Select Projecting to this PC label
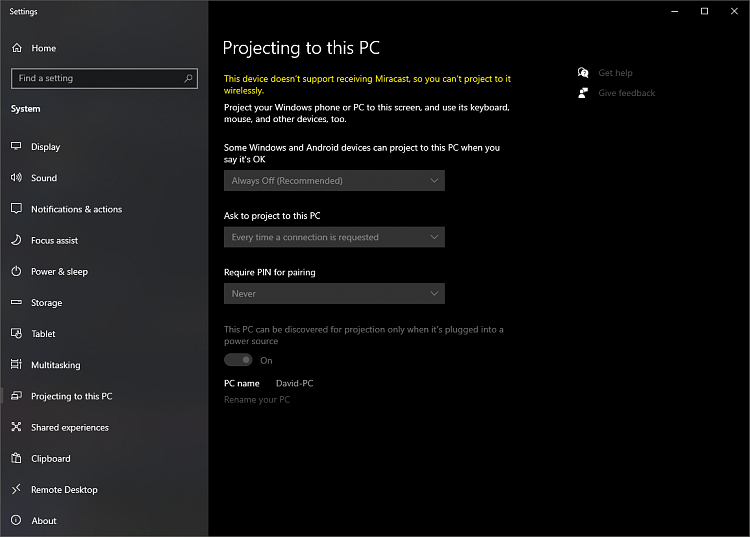Screen dimensions: 750x537 [72, 396]
